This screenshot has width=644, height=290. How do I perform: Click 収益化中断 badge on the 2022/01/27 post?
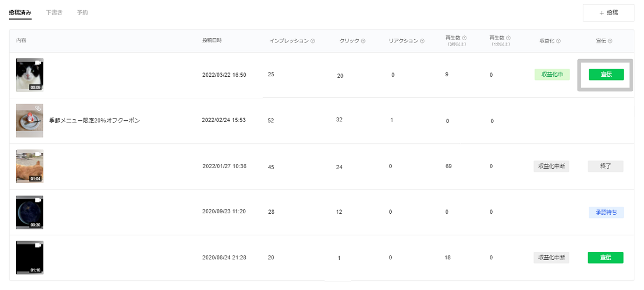(x=551, y=166)
